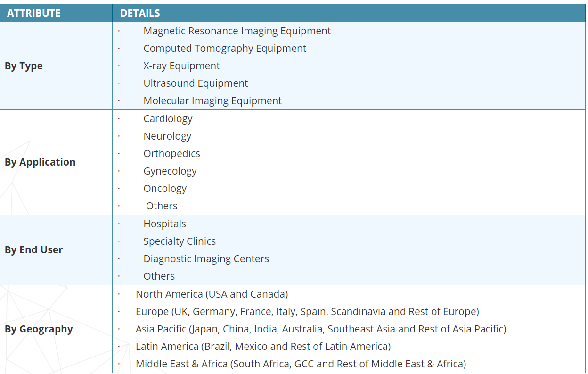588x374 pixels.
Task: Select the By Type row label
Action: coord(24,66)
